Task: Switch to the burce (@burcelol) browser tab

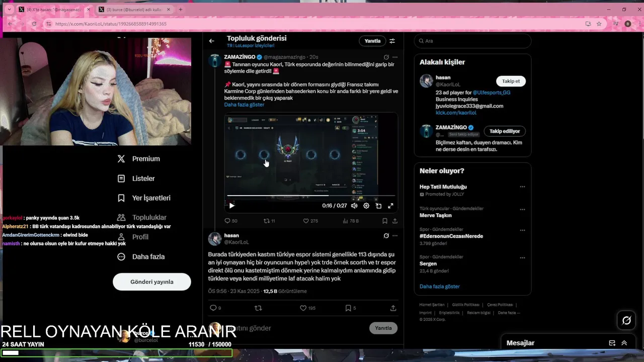Action: pos(134,10)
